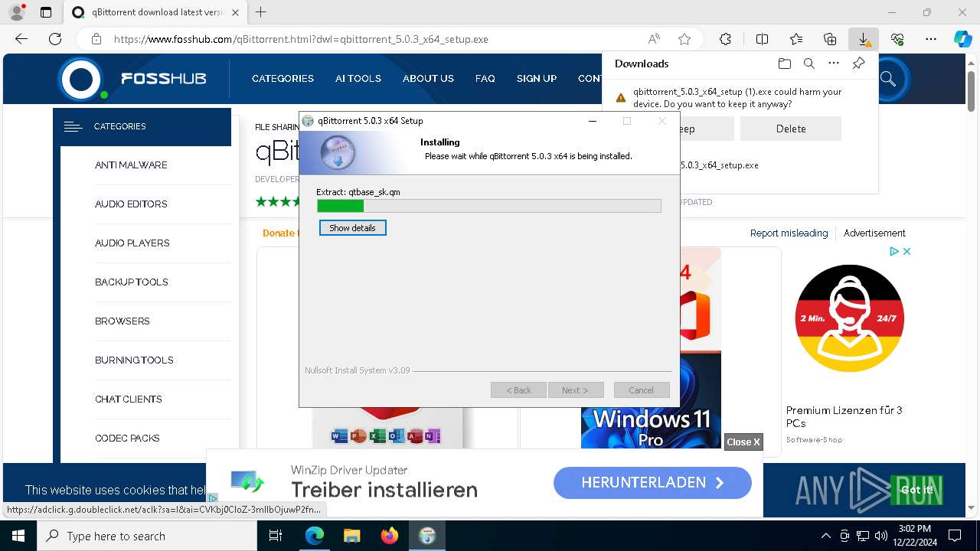The height and width of the screenshot is (551, 980).
Task: Select BROWSERS category
Action: pyautogui.click(x=122, y=321)
